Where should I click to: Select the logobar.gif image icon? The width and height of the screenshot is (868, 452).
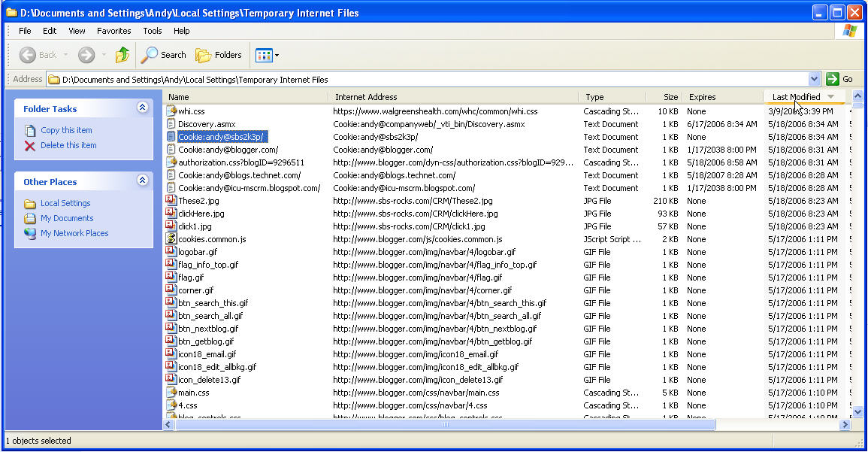[x=171, y=251]
